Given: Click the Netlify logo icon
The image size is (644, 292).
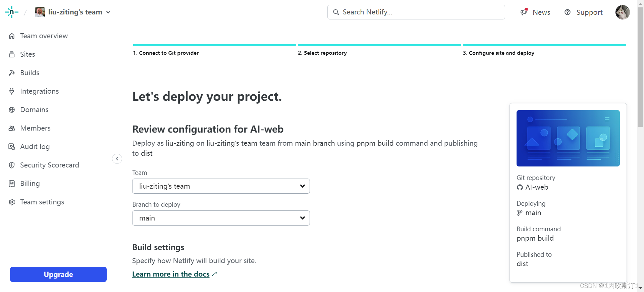Looking at the screenshot, I should [12, 12].
